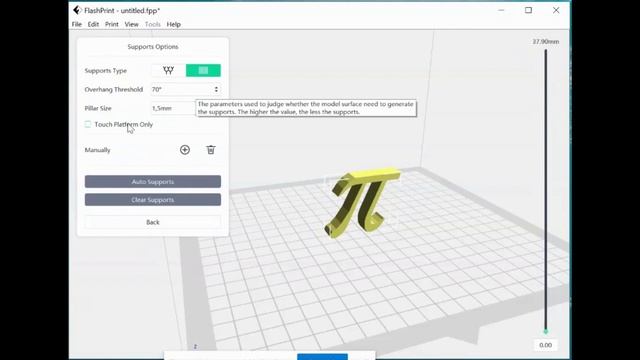
Task: Click the 37.90mm height label
Action: 545,42
